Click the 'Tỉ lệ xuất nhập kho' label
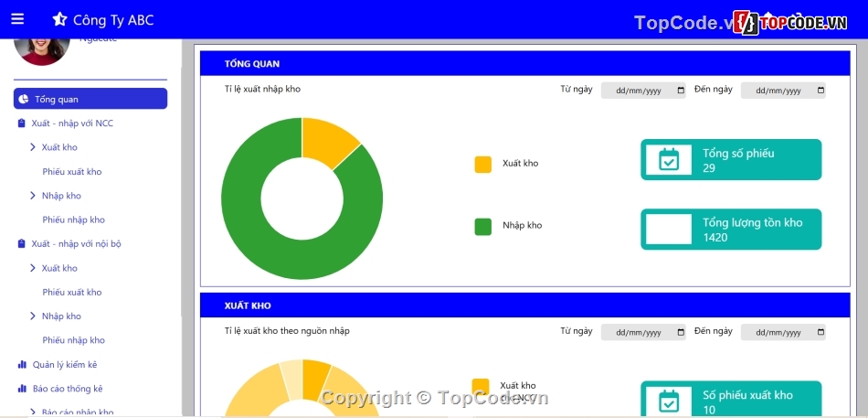 click(x=262, y=89)
